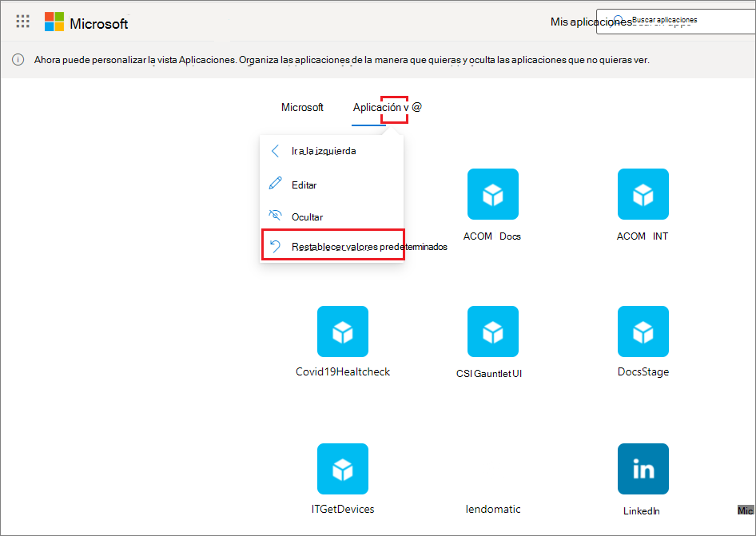Click the ITGetDevices label
The width and height of the screenshot is (756, 536).
coord(343,509)
